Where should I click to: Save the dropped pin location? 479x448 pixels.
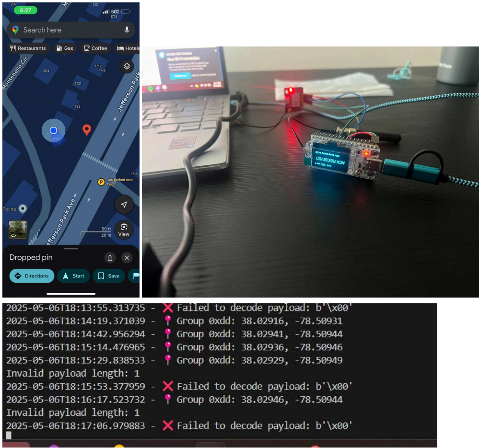[109, 276]
